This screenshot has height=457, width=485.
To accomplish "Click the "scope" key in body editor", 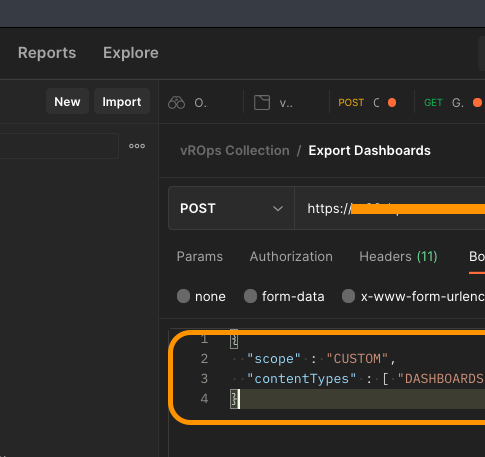I will 274,359.
